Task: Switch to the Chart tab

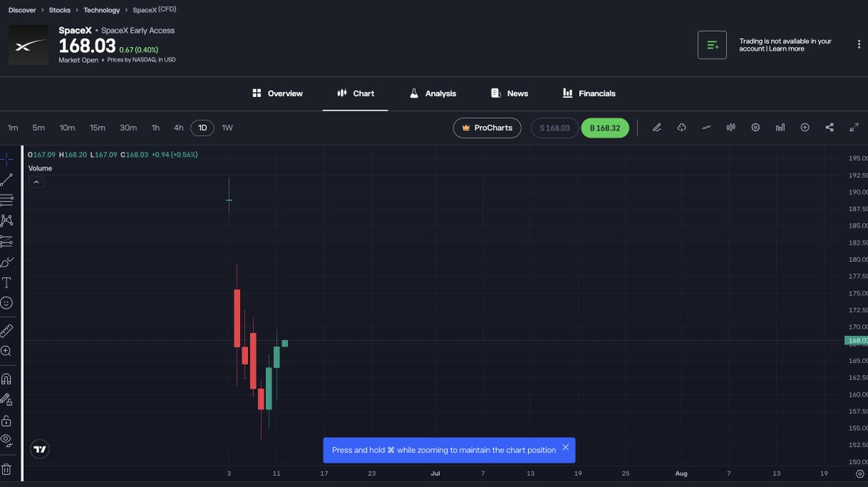Action: click(x=355, y=93)
